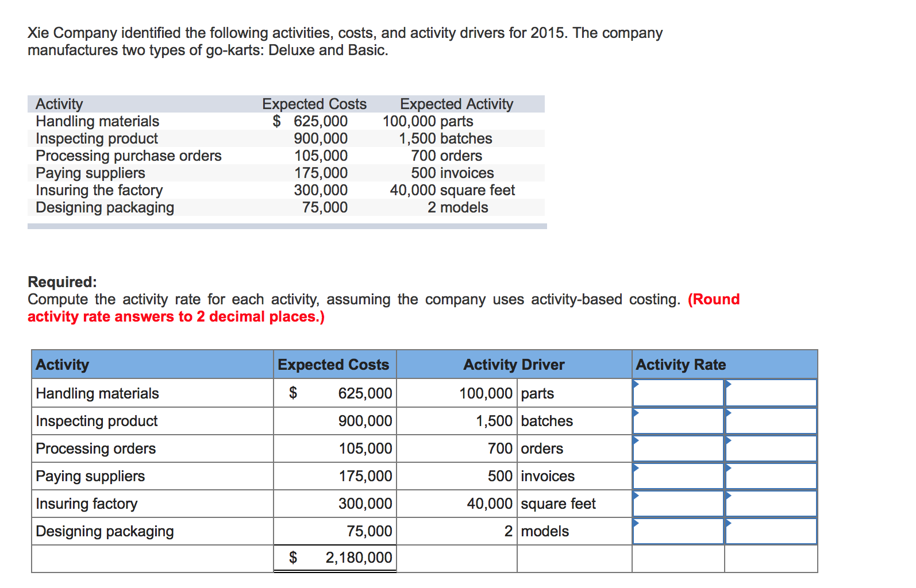
Task: Click second Activity Rate input for Paying suppliers
Action: point(771,476)
